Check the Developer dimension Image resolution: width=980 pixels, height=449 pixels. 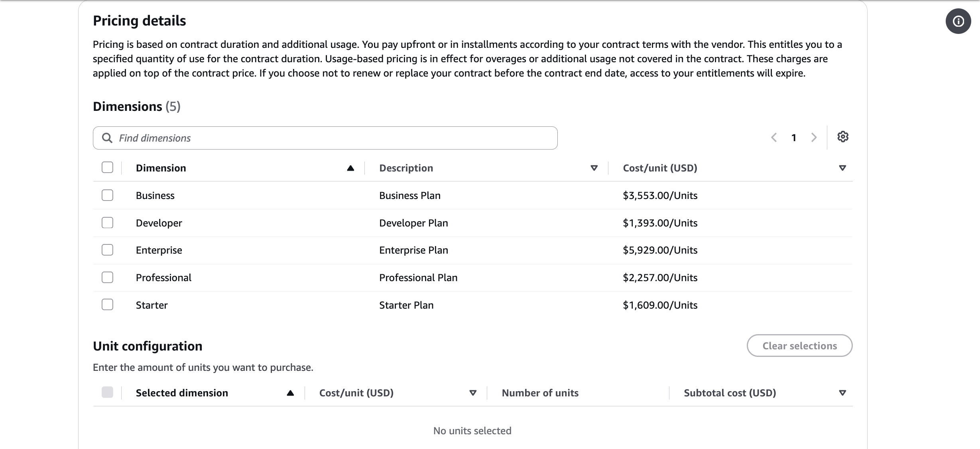[x=107, y=223]
